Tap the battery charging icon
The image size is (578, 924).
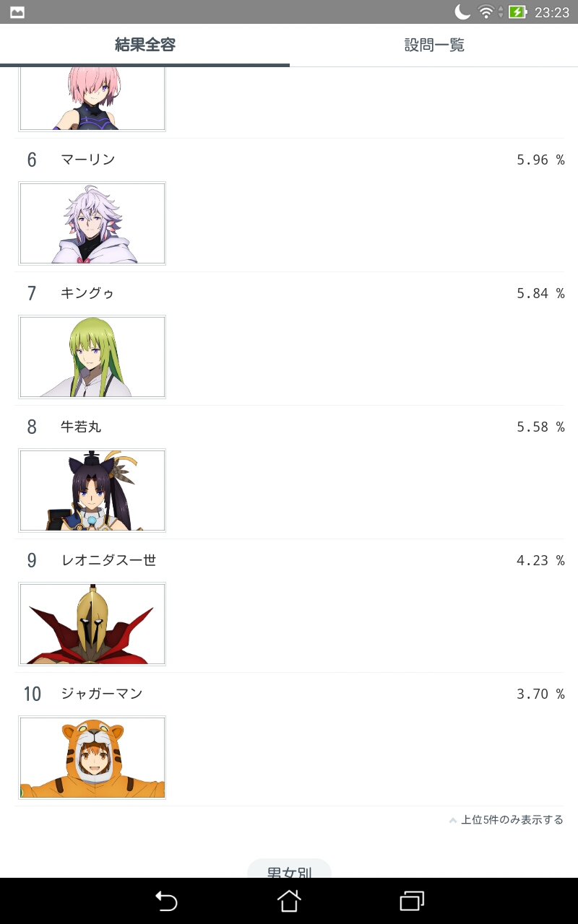(517, 12)
